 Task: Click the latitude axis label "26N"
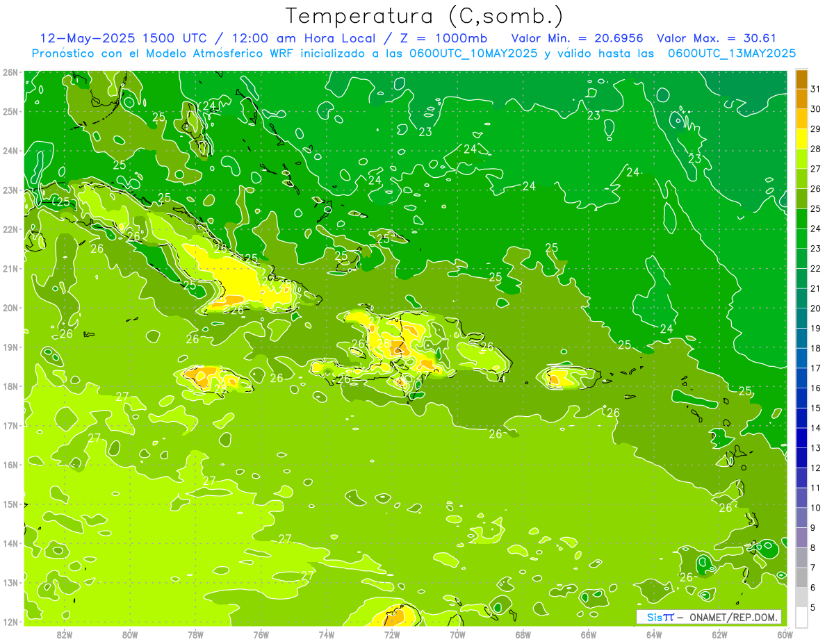click(x=10, y=72)
